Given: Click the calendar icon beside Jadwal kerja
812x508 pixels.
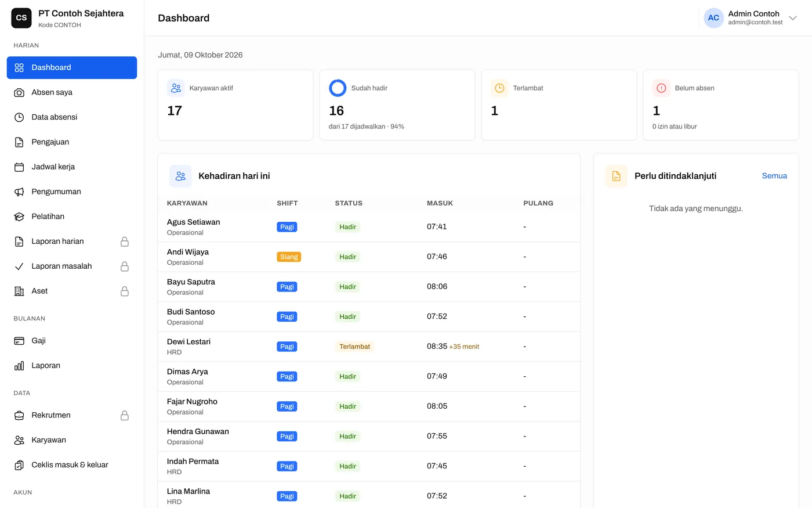Looking at the screenshot, I should coord(19,167).
